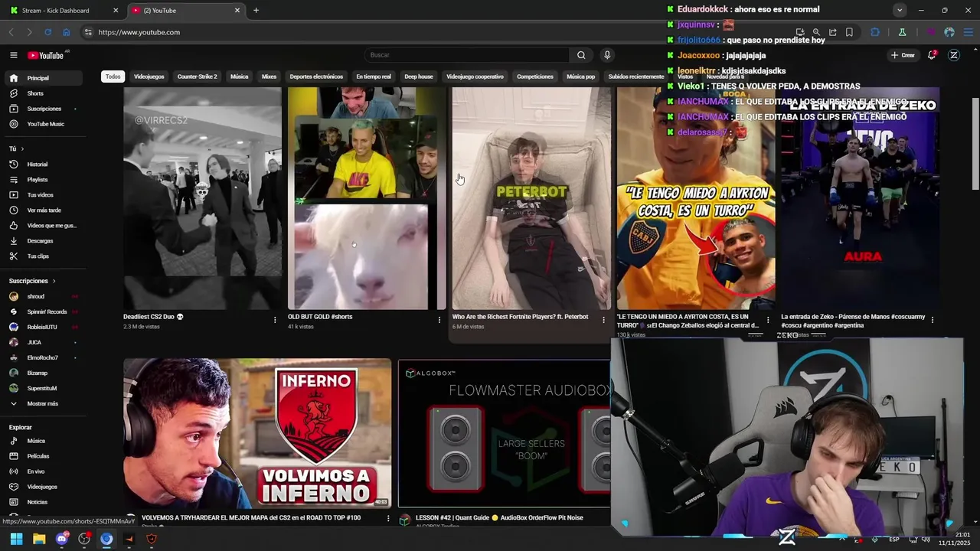This screenshot has width=980, height=551.
Task: Open Flowmaster Audiobox video thumbnail
Action: pos(504,433)
